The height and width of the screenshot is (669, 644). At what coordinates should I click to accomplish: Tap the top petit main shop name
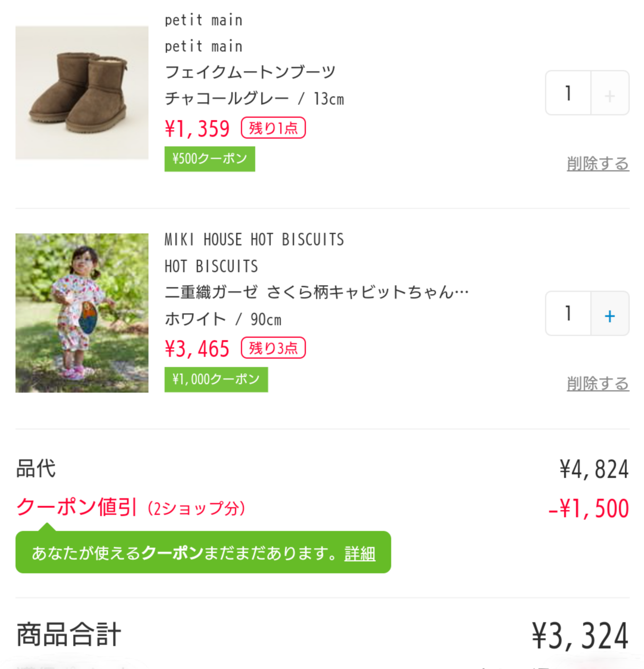point(203,21)
